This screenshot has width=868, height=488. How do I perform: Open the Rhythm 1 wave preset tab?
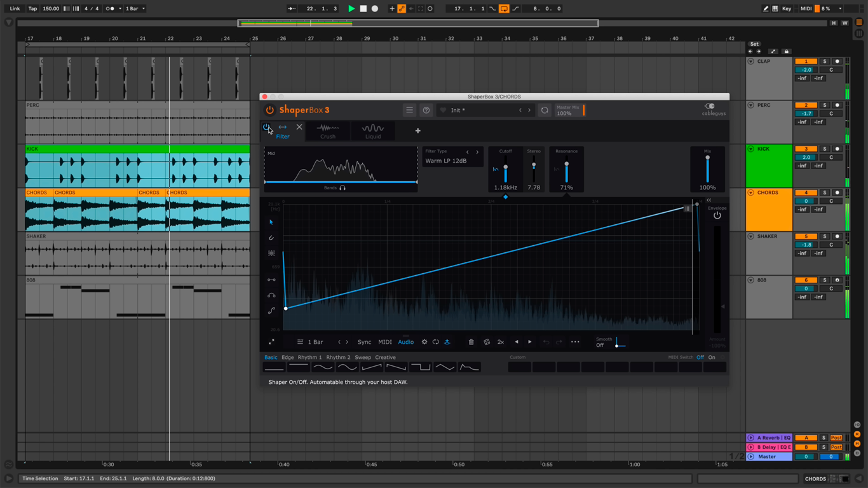click(x=310, y=357)
